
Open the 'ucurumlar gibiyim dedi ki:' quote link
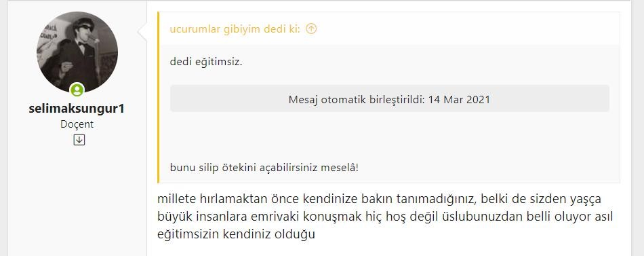coord(235,29)
